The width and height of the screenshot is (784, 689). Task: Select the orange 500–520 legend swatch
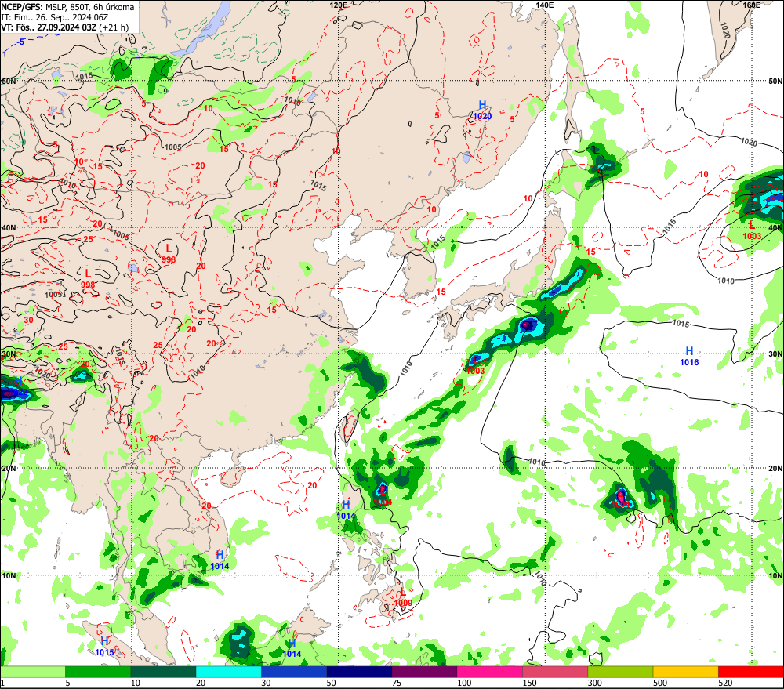685,672
